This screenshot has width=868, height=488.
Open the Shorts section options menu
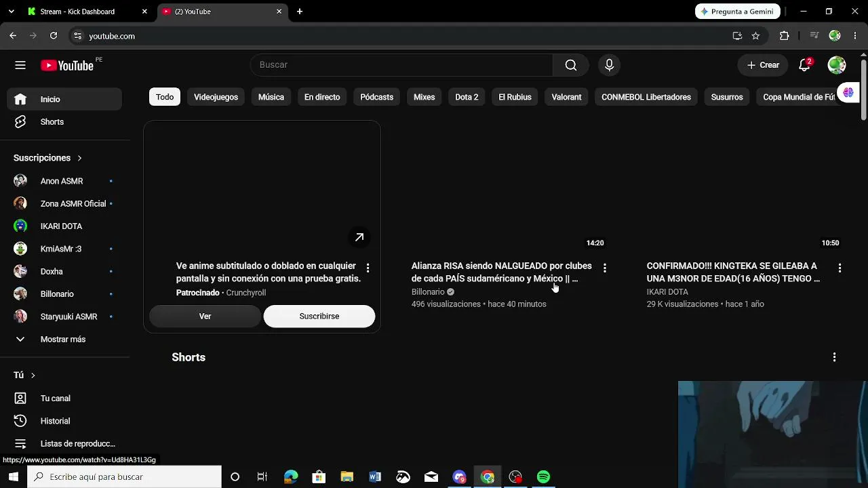coord(834,357)
